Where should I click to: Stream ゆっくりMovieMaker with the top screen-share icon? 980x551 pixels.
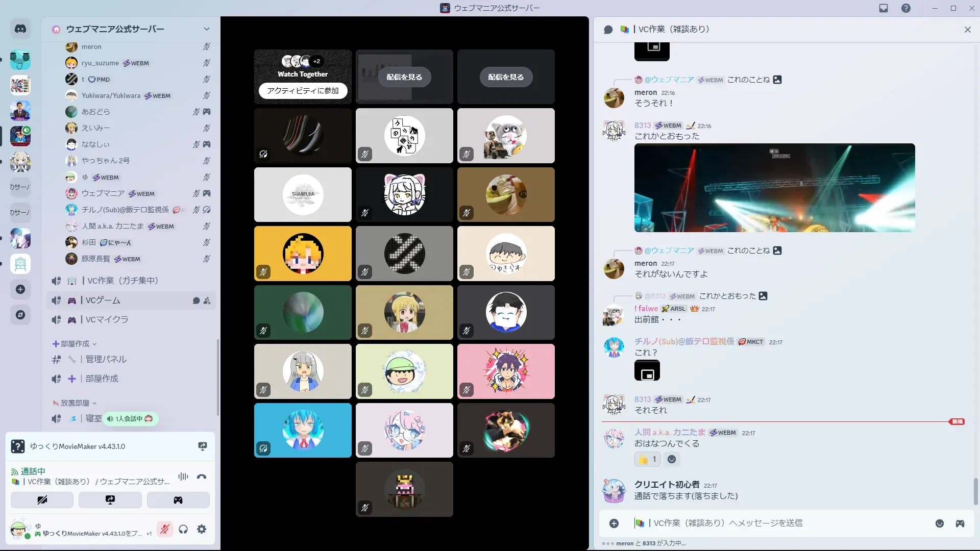(203, 446)
